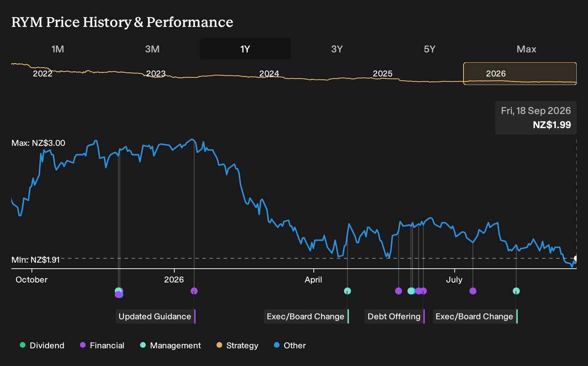This screenshot has width=588, height=366.
Task: Choose the 5Y time range
Action: (x=430, y=49)
